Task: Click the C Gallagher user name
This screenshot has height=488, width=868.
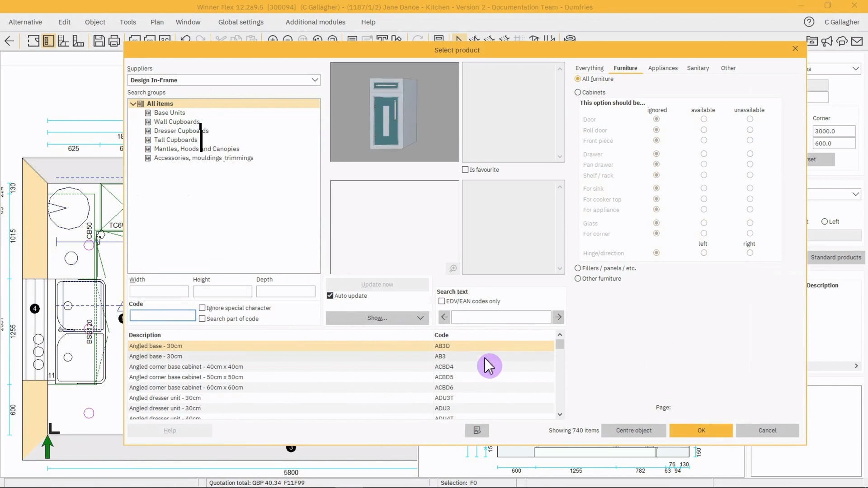Action: [842, 22]
